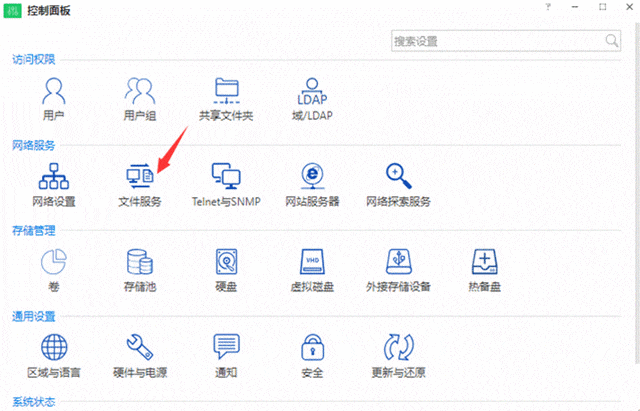Open 区域与语言 region and language
This screenshot has height=411, width=640.
click(53, 356)
